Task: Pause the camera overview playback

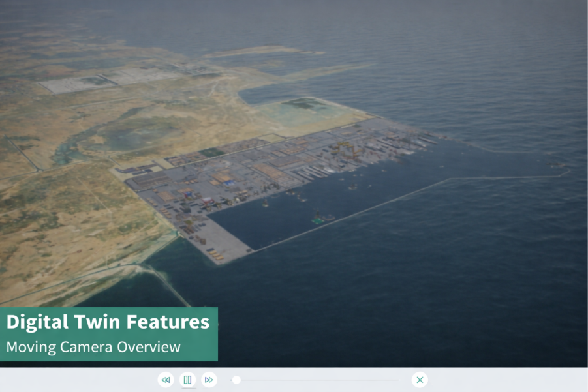Action: pos(187,380)
